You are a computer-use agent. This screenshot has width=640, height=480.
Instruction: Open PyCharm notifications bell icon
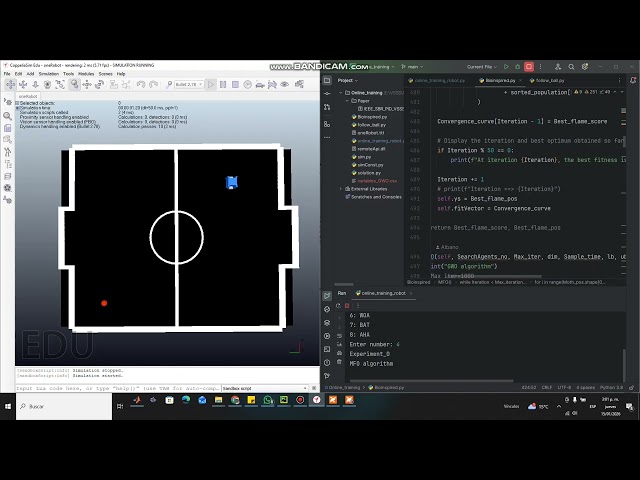633,80
